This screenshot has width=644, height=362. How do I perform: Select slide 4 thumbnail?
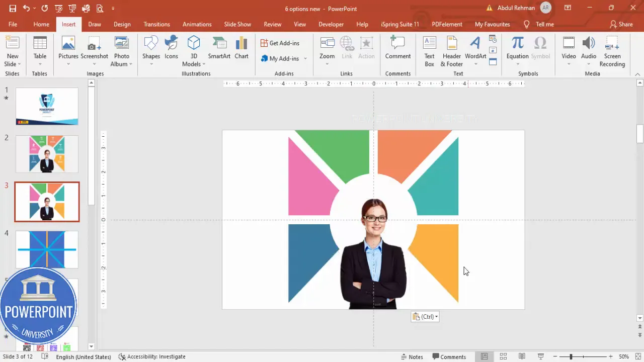[47, 249]
